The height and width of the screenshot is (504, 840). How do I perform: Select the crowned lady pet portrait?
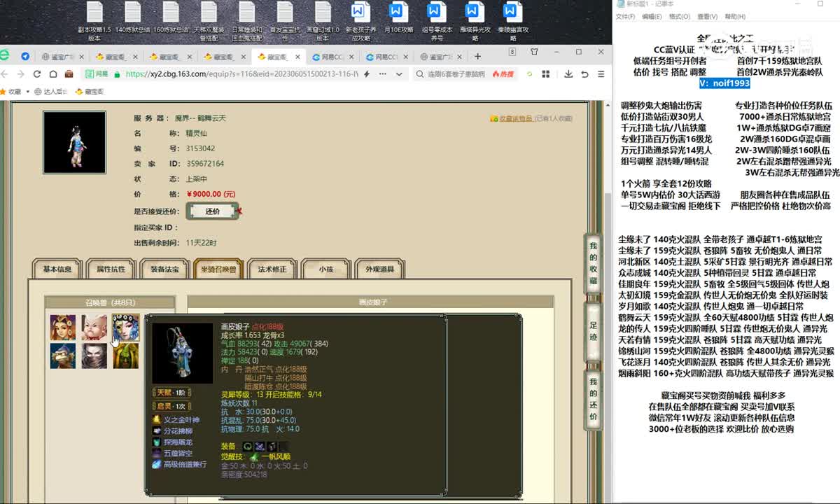pos(62,327)
